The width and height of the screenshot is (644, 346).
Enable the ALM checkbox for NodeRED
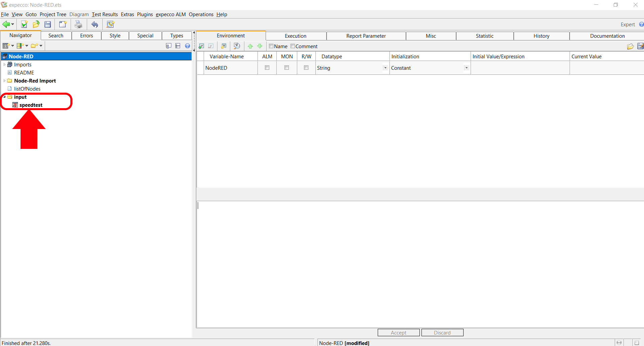[x=267, y=68]
